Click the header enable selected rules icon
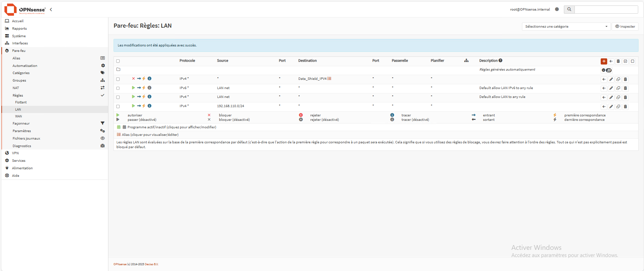Image resolution: width=644 pixels, height=271 pixels. (625, 61)
